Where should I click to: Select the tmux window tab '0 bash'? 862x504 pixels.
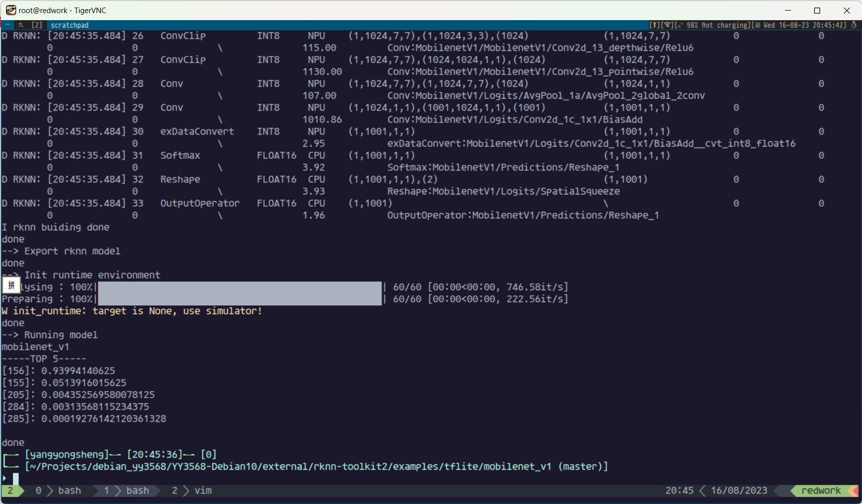click(58, 490)
